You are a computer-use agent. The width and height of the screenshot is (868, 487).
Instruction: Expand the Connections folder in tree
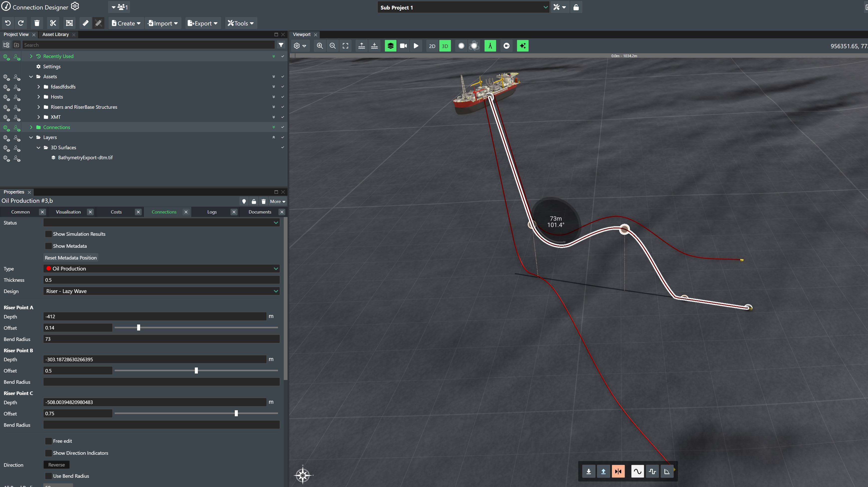click(31, 127)
